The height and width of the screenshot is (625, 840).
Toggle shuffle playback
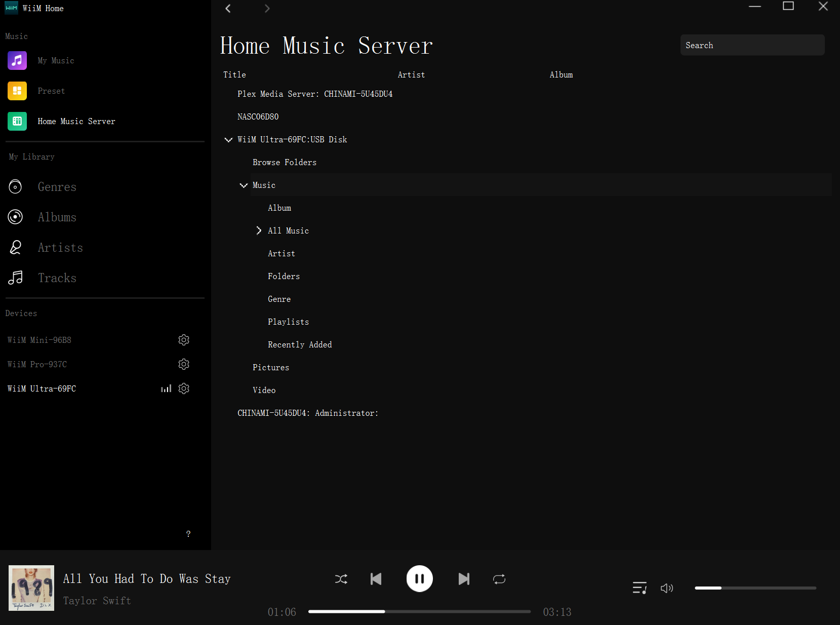click(341, 579)
